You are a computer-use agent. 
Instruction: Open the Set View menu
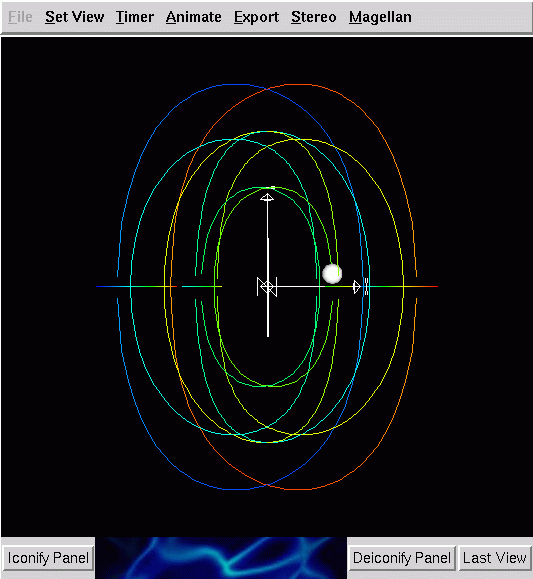(74, 17)
